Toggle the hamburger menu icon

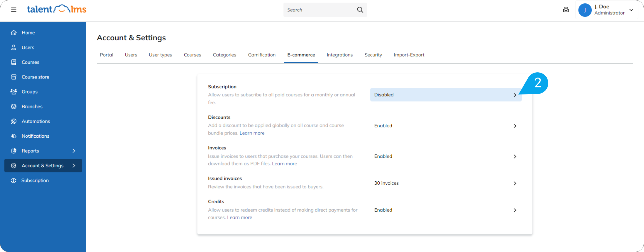13,10
